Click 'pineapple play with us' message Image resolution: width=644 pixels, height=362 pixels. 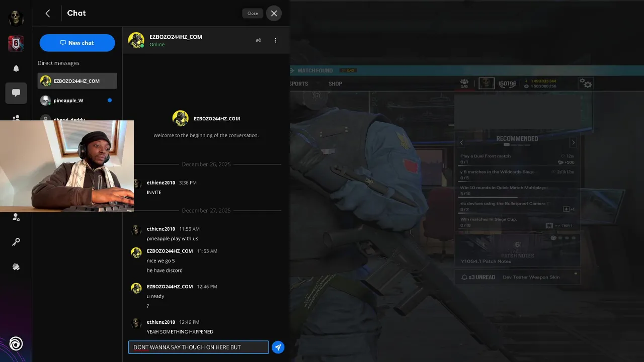click(x=173, y=239)
